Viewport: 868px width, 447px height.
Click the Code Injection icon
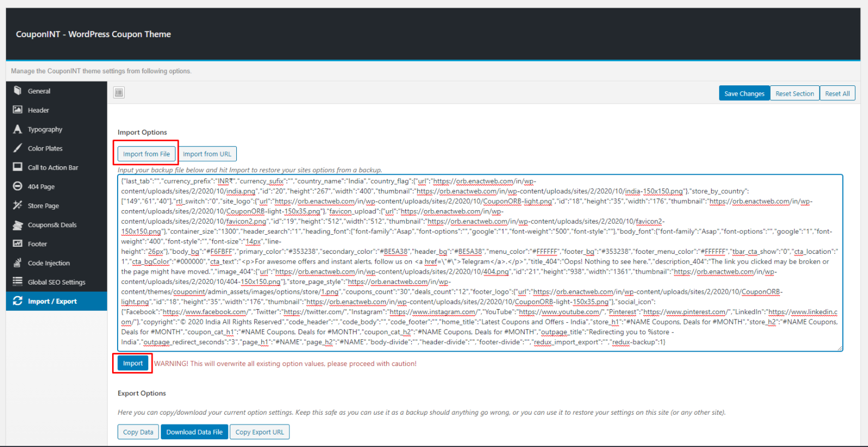pos(18,263)
